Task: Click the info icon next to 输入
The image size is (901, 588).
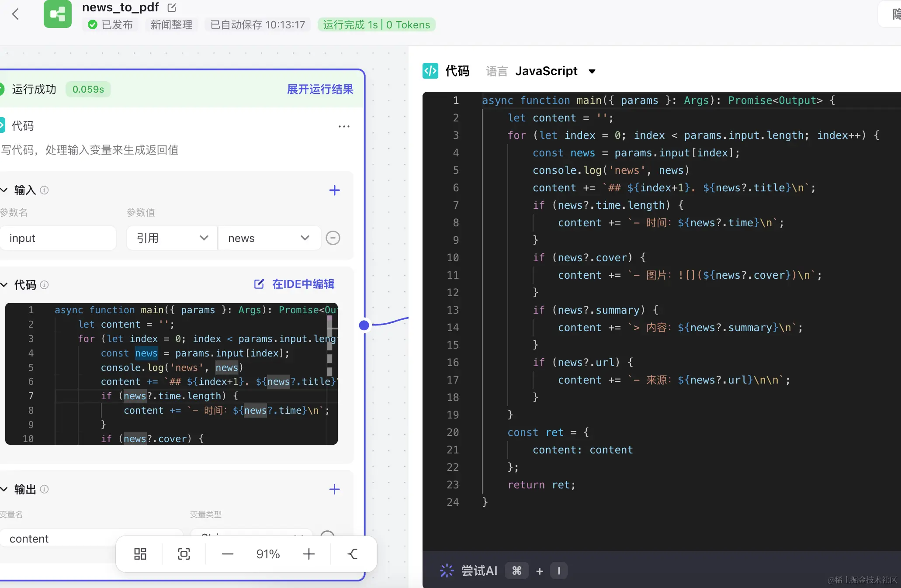Action: pyautogui.click(x=44, y=190)
